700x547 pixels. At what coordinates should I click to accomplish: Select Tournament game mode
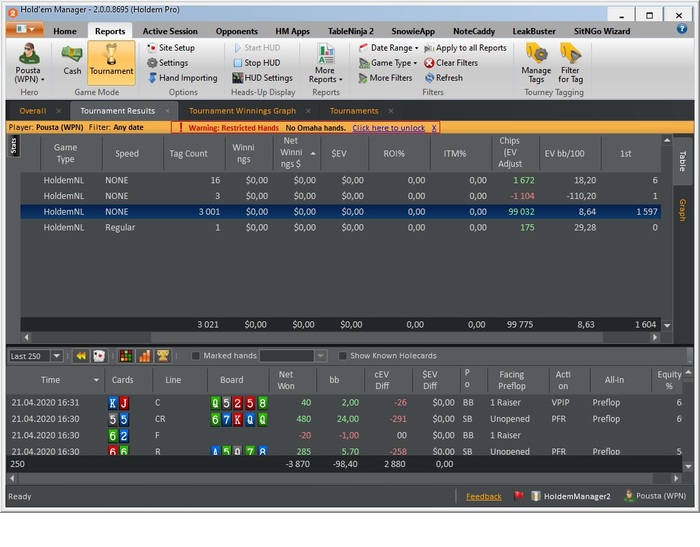[111, 62]
